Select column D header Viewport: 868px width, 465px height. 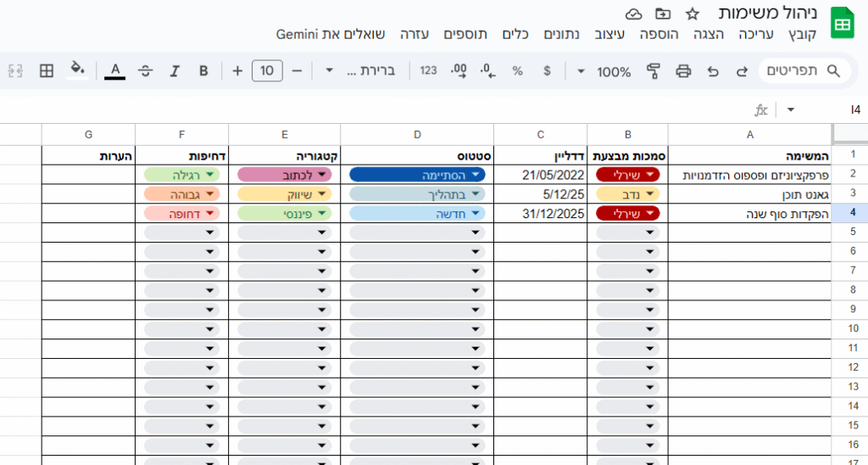click(417, 135)
